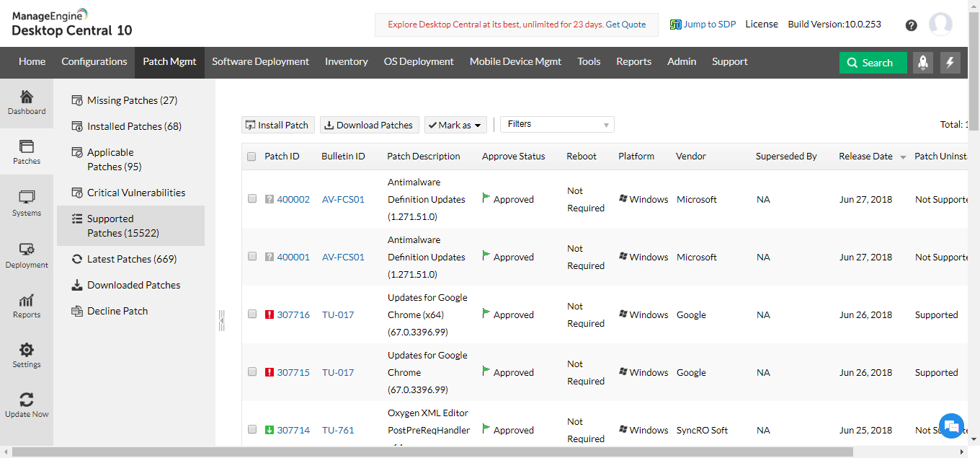Sort by Release Date column arrow

903,157
